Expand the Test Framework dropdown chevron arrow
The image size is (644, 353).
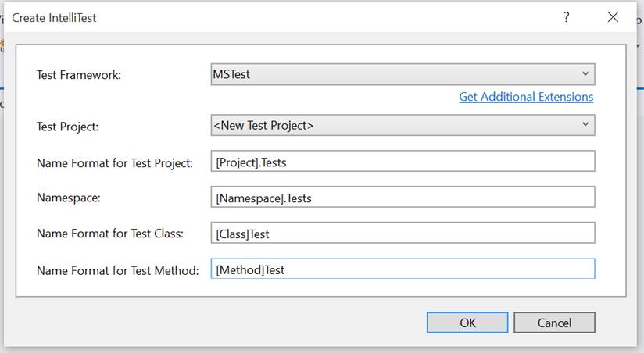[x=585, y=74]
